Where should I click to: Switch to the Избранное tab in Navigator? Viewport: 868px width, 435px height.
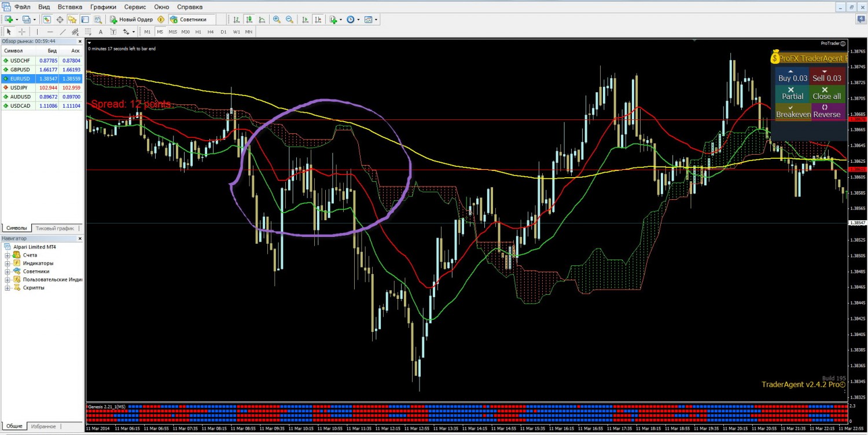coord(43,426)
